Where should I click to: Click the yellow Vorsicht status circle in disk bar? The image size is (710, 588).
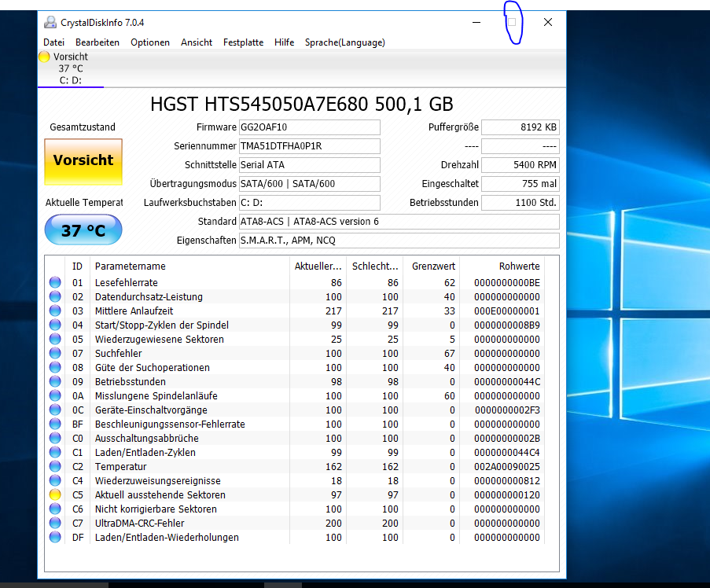point(44,57)
